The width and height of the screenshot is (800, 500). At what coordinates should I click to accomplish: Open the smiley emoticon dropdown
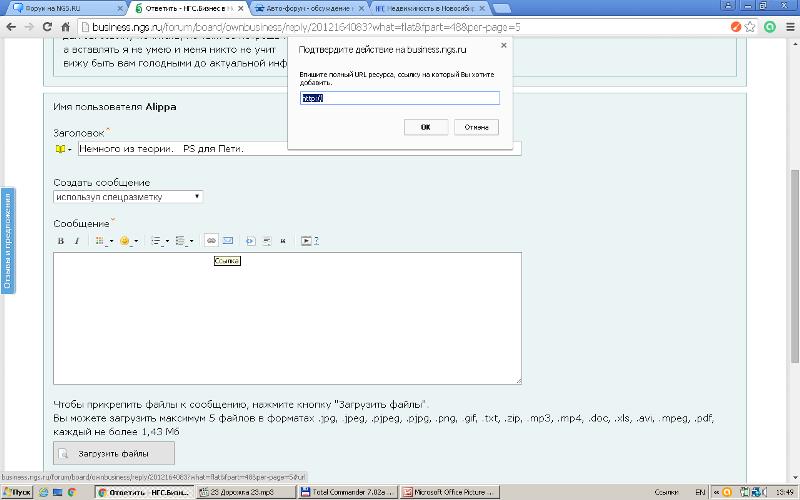pos(129,241)
